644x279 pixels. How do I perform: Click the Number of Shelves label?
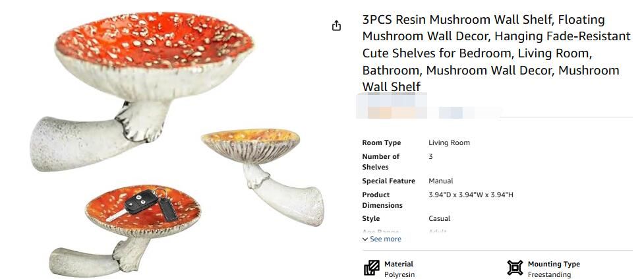tap(380, 162)
